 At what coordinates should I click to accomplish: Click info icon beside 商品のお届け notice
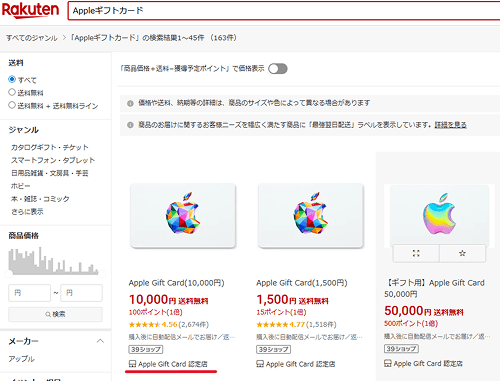pyautogui.click(x=130, y=125)
